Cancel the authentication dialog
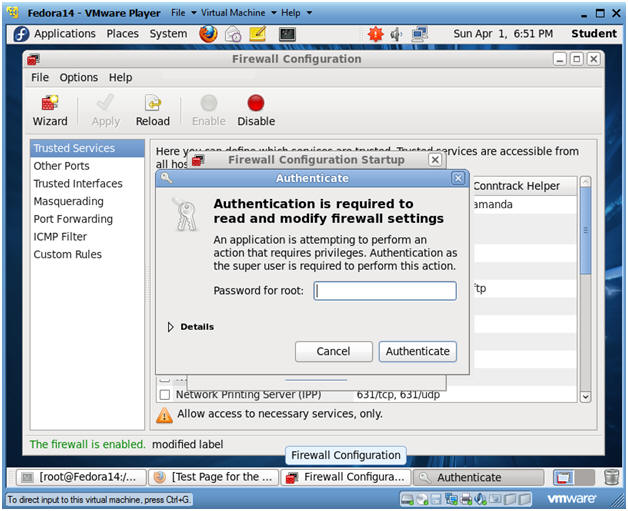The height and width of the screenshot is (511, 628). [x=333, y=351]
